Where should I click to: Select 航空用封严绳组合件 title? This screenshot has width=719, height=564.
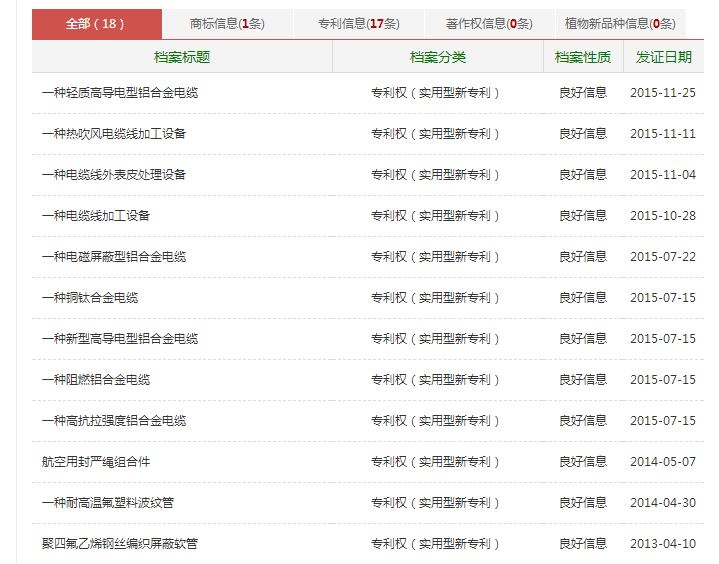(x=96, y=462)
